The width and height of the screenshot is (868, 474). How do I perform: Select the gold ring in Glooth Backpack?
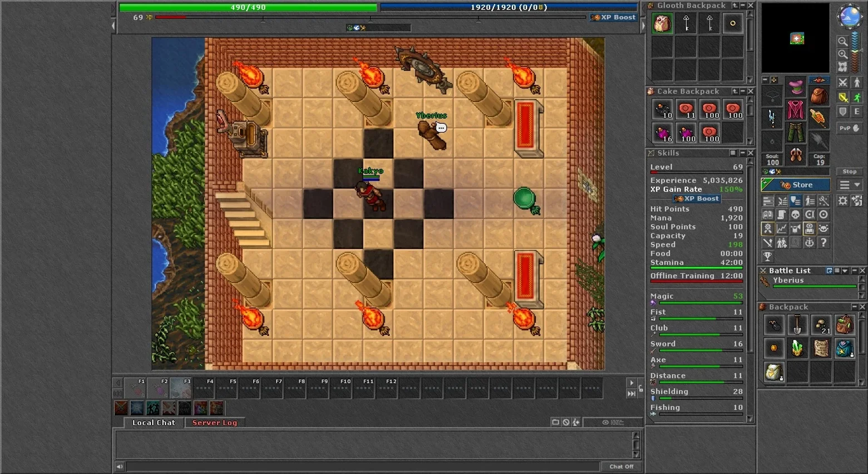click(x=733, y=23)
